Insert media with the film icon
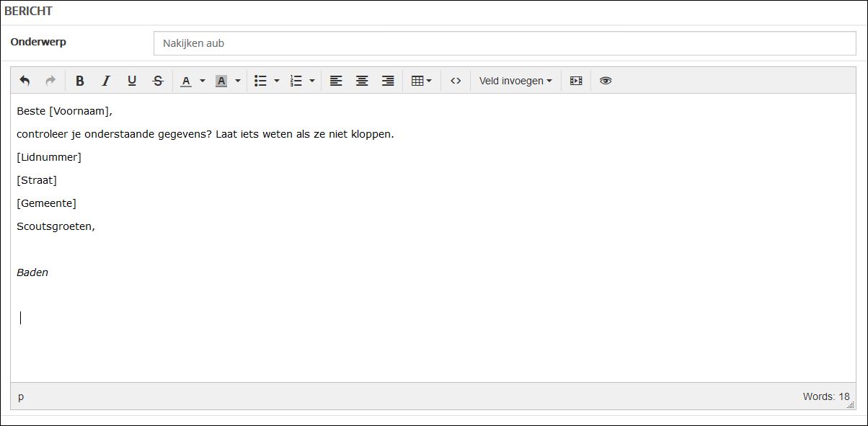 (575, 81)
